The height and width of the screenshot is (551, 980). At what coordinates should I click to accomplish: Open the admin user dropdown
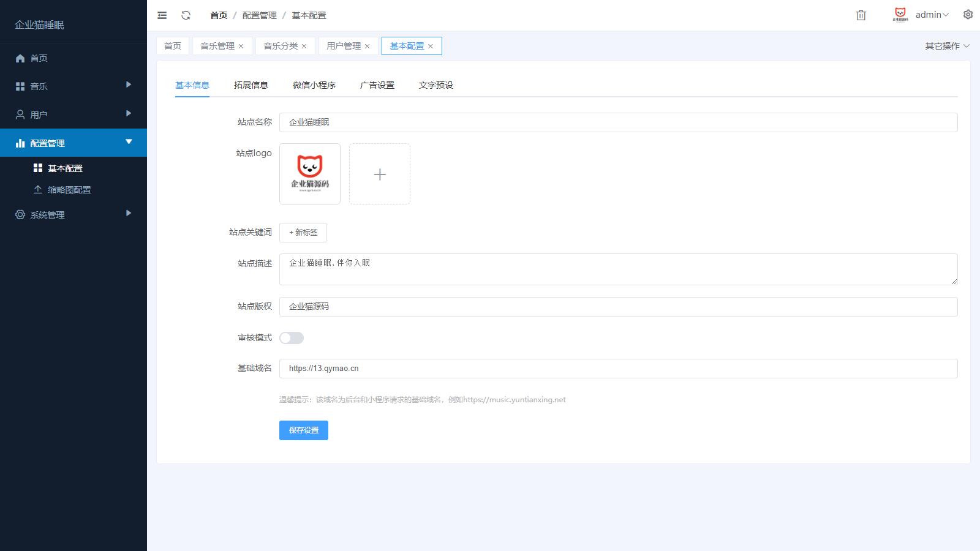(x=932, y=15)
